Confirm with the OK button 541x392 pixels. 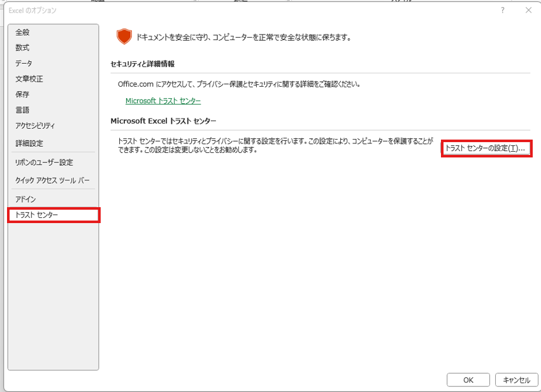[x=468, y=380]
